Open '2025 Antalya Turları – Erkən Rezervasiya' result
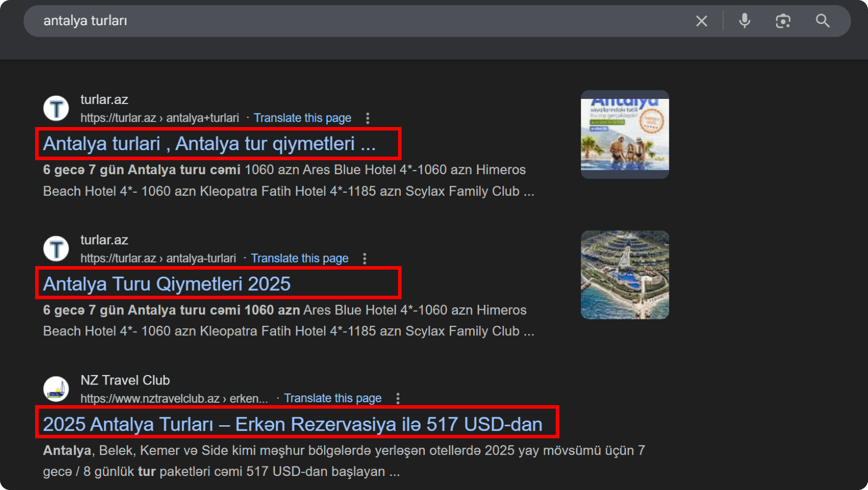Image resolution: width=868 pixels, height=490 pixels. pyautogui.click(x=293, y=424)
